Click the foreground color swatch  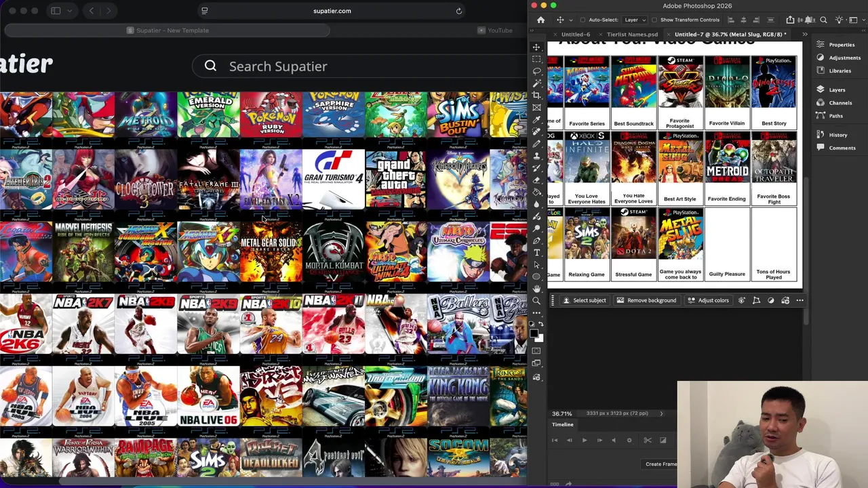[x=534, y=333]
